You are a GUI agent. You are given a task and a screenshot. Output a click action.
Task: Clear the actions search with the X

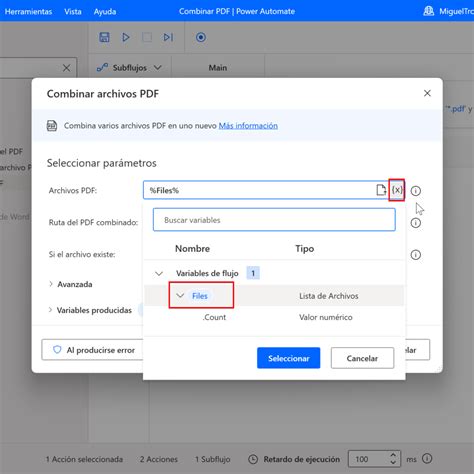pyautogui.click(x=66, y=68)
